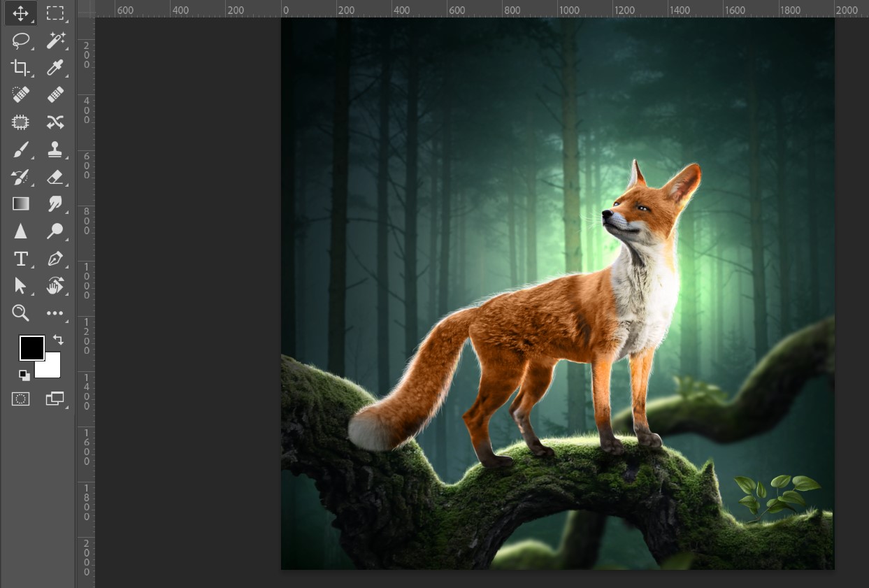
Task: Select the Eraser tool
Action: (55, 177)
